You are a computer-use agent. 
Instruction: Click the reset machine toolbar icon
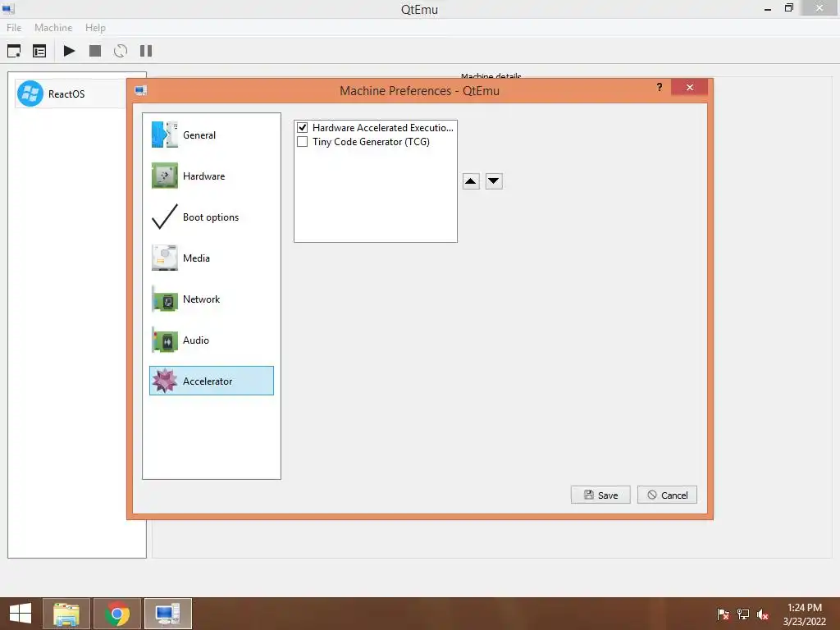(121, 51)
